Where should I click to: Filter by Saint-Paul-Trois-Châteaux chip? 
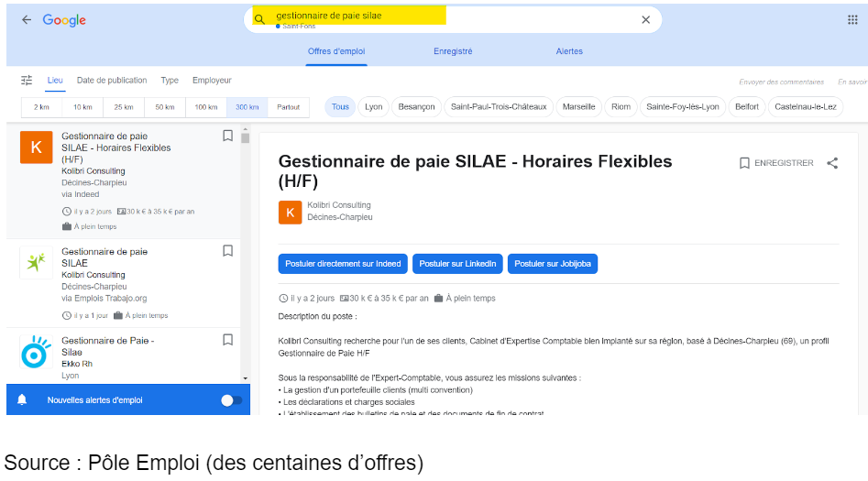(499, 107)
